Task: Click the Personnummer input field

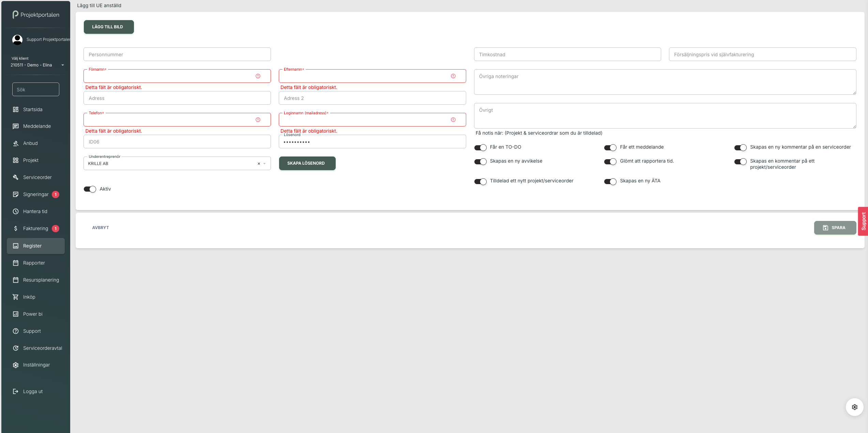Action: [x=177, y=55]
